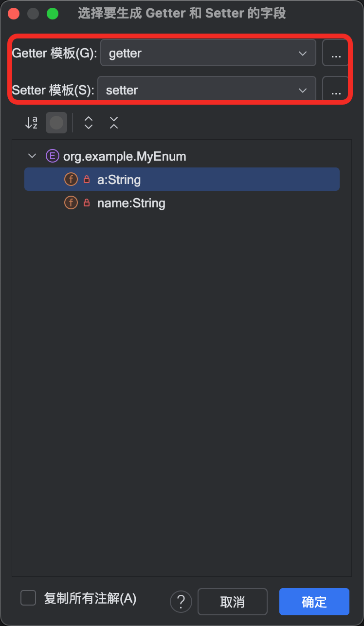Click the field icon next to a:String
The image size is (364, 626).
point(71,180)
